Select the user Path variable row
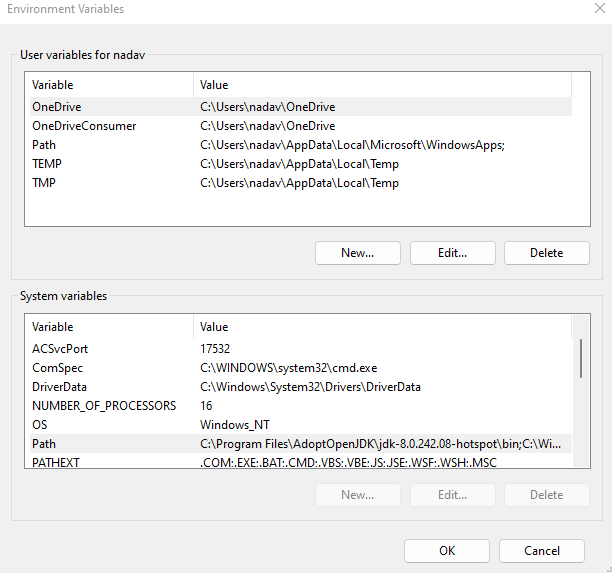This screenshot has width=612, height=573. [301, 145]
